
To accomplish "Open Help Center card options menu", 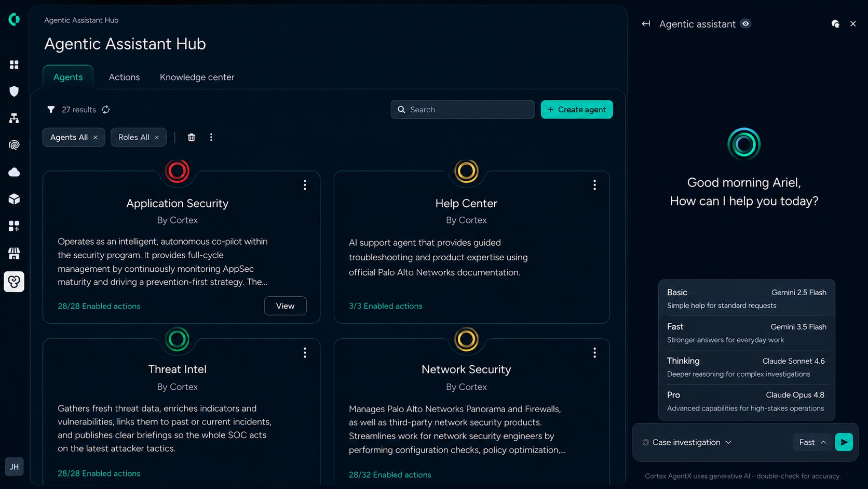I will click(594, 185).
